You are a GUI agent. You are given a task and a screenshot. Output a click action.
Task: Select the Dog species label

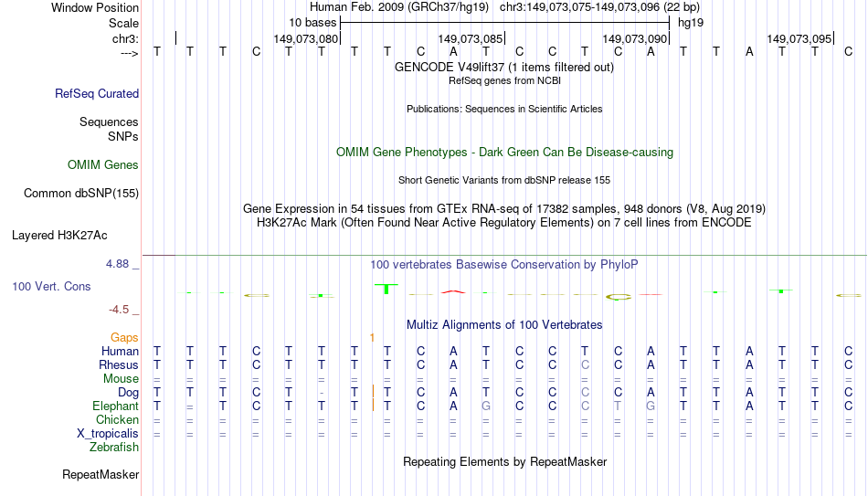pos(128,393)
